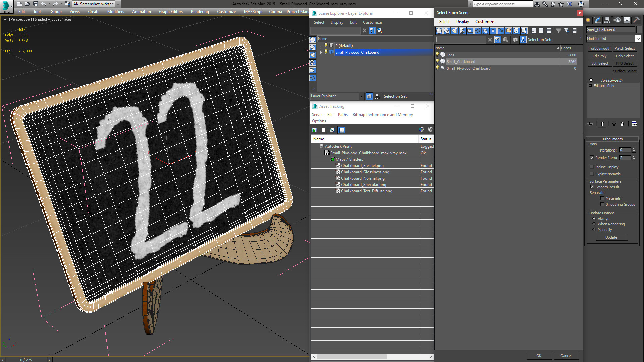644x362 pixels.
Task: Toggle Display Shapes filter in Select From Scene
Action: [447, 31]
